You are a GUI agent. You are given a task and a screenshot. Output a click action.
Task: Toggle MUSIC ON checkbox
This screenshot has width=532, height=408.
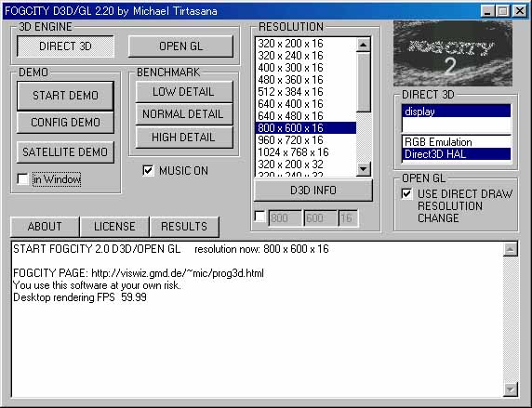pos(148,170)
